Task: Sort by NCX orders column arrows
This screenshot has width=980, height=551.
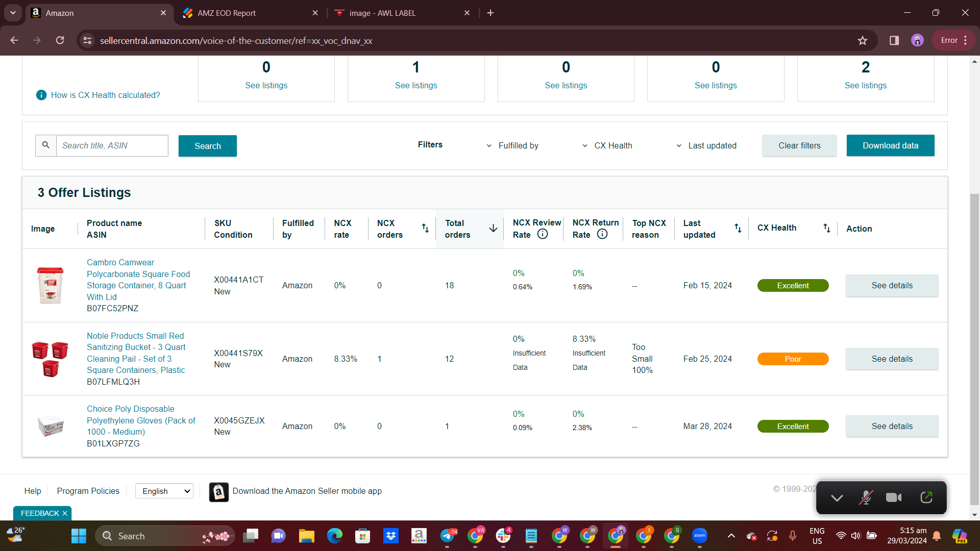Action: (x=425, y=229)
